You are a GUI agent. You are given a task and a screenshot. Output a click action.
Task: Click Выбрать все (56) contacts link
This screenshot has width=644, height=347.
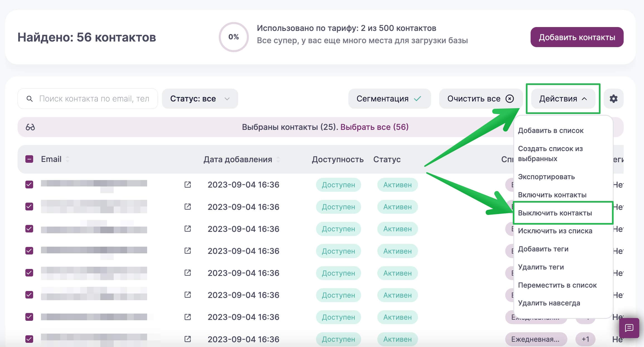pyautogui.click(x=374, y=127)
